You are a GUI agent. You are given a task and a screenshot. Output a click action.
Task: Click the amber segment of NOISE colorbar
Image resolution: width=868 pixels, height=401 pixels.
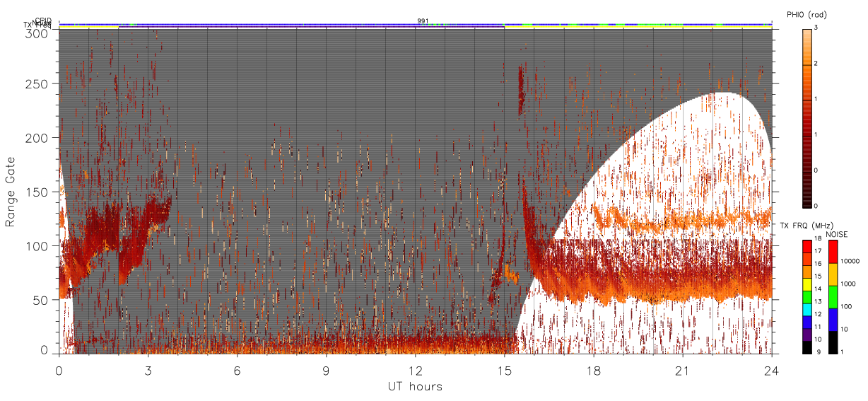833,274
